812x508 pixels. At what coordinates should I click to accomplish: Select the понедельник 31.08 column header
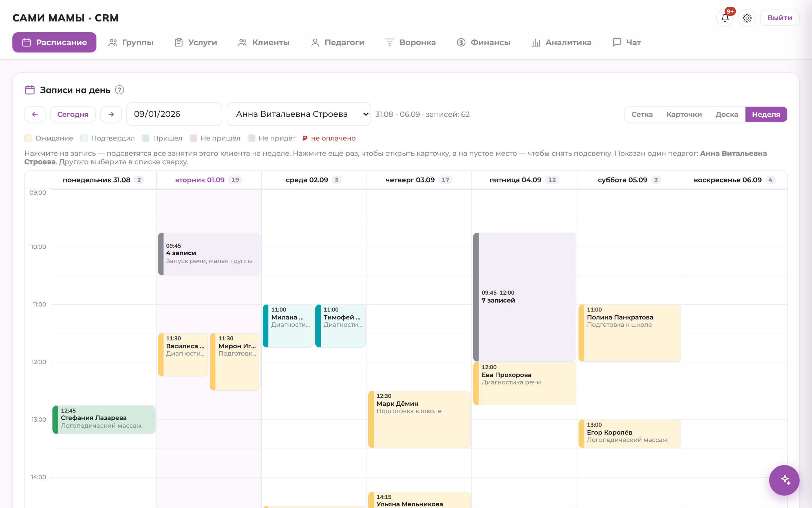103,180
